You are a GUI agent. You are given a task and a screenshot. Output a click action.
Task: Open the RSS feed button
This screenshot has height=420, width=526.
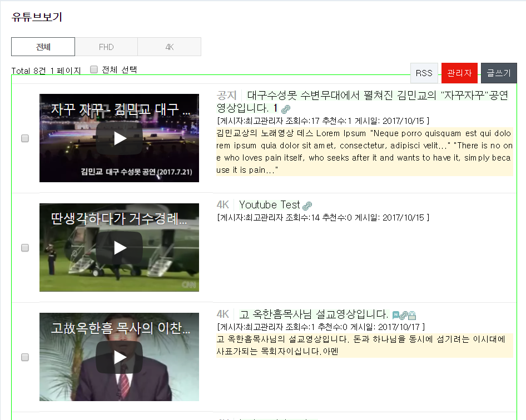click(424, 73)
